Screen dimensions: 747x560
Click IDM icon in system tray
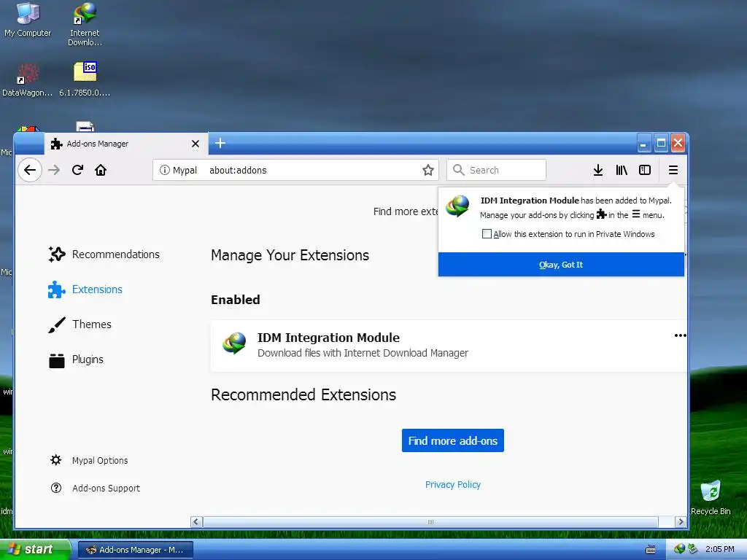(680, 549)
